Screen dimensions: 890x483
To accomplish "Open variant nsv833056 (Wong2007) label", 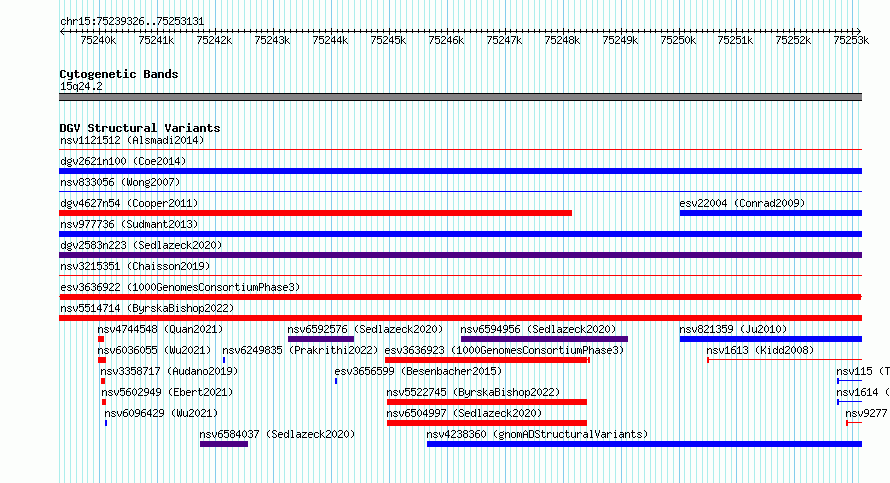I will pos(120,182).
